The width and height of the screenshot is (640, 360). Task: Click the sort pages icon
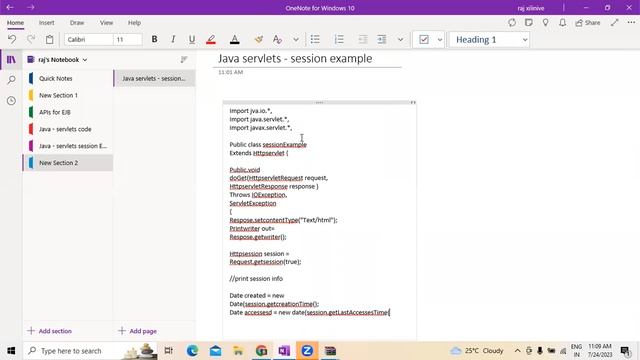184,60
